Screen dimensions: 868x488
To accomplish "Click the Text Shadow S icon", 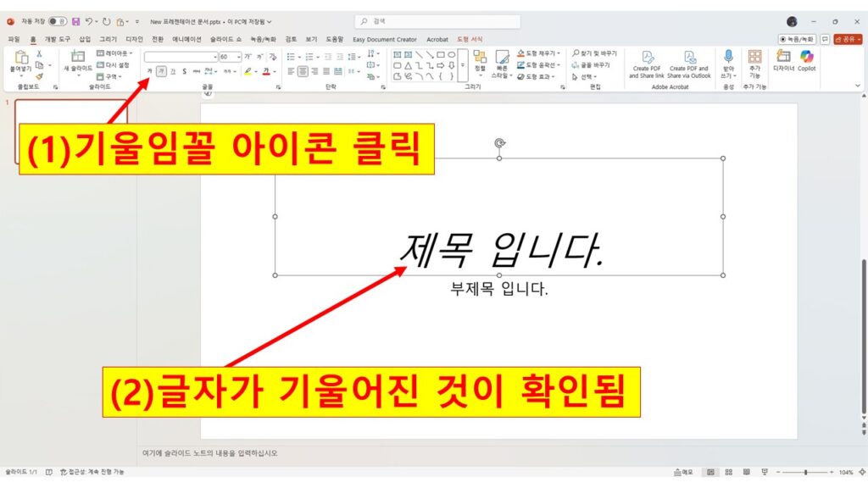I will pos(184,71).
